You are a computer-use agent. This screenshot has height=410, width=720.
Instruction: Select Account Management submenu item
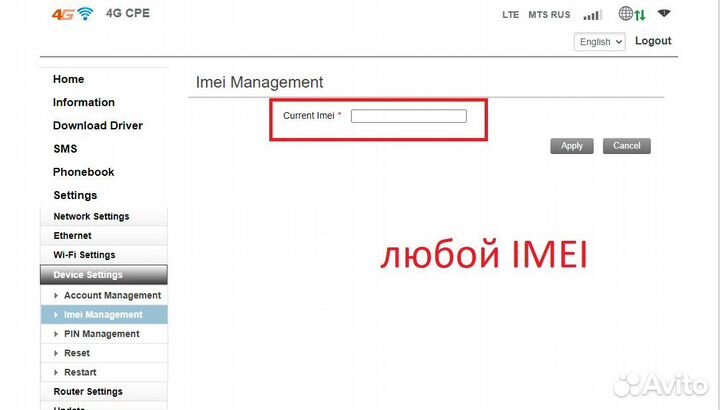[x=112, y=295]
